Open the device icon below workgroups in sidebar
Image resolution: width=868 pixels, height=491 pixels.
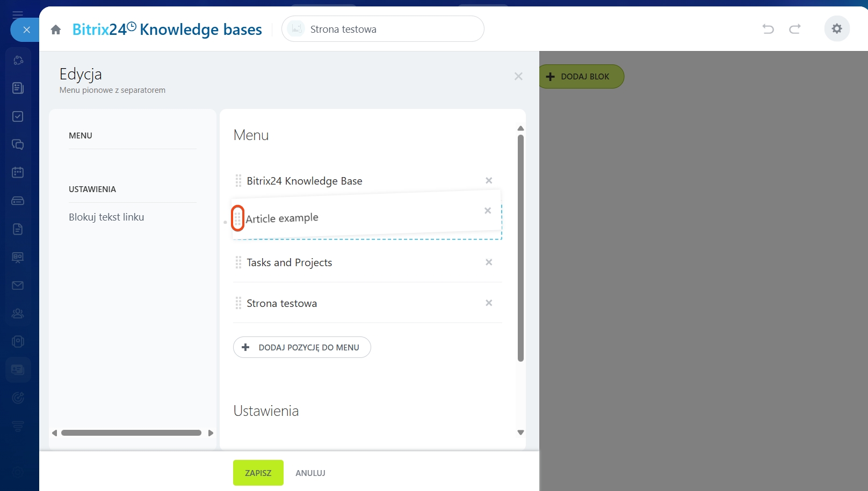18,341
